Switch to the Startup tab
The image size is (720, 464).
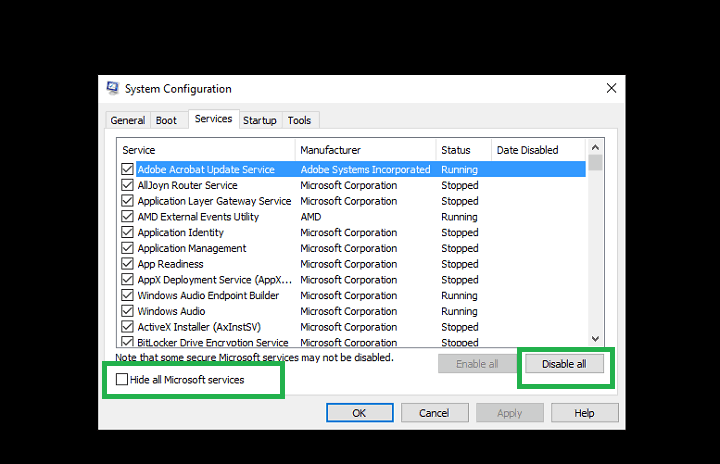click(260, 120)
